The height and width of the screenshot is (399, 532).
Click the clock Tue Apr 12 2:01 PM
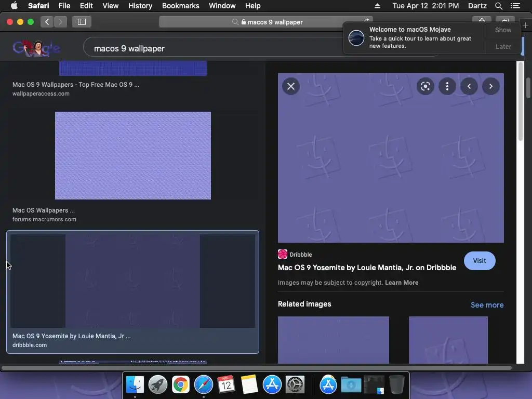tap(425, 6)
